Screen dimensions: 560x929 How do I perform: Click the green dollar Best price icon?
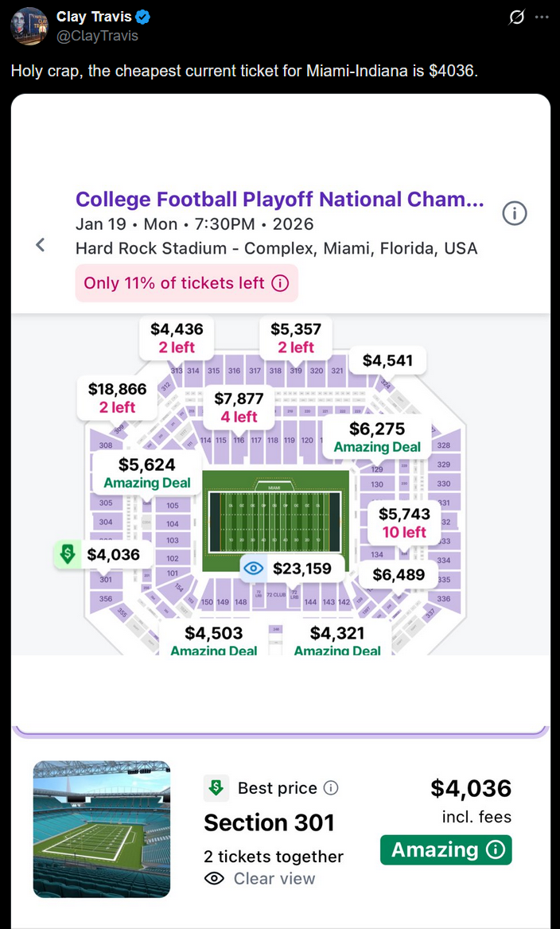[216, 788]
